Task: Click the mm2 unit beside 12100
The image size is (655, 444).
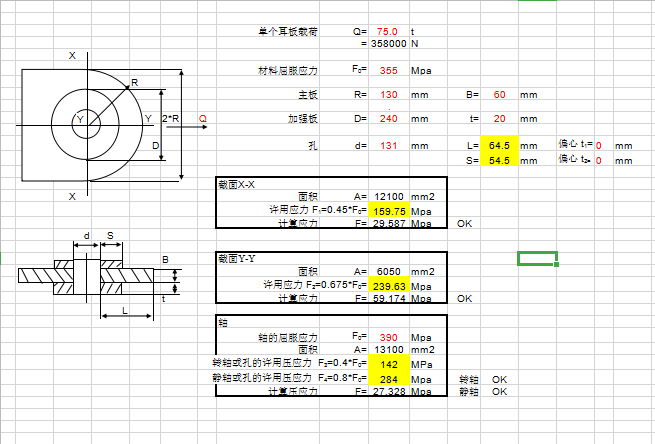Action: point(423,197)
